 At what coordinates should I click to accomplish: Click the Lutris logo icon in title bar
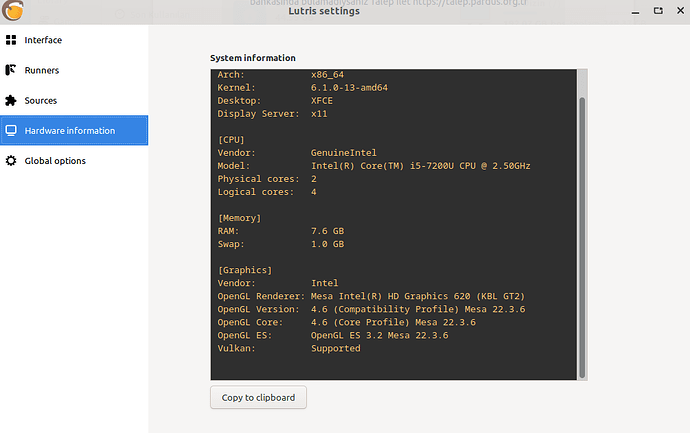pyautogui.click(x=13, y=10)
